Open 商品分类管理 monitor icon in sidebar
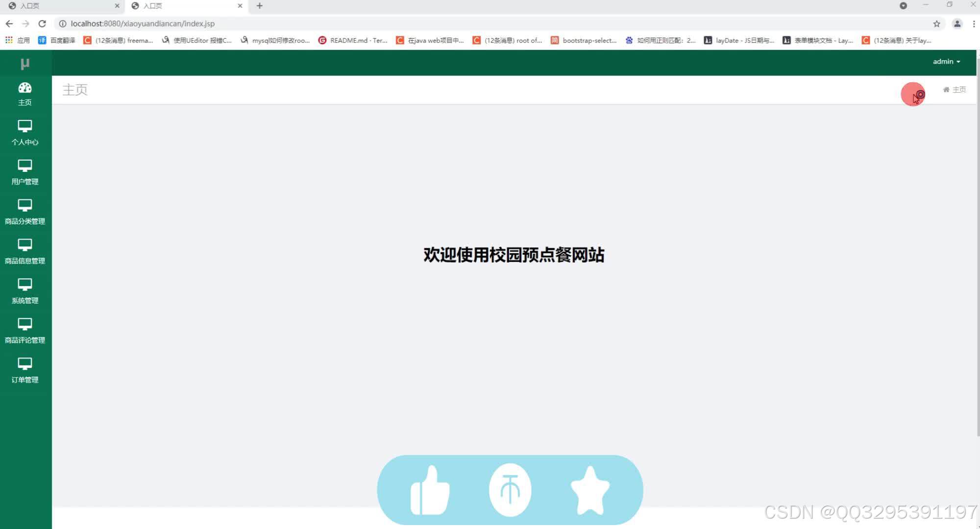 point(25,205)
